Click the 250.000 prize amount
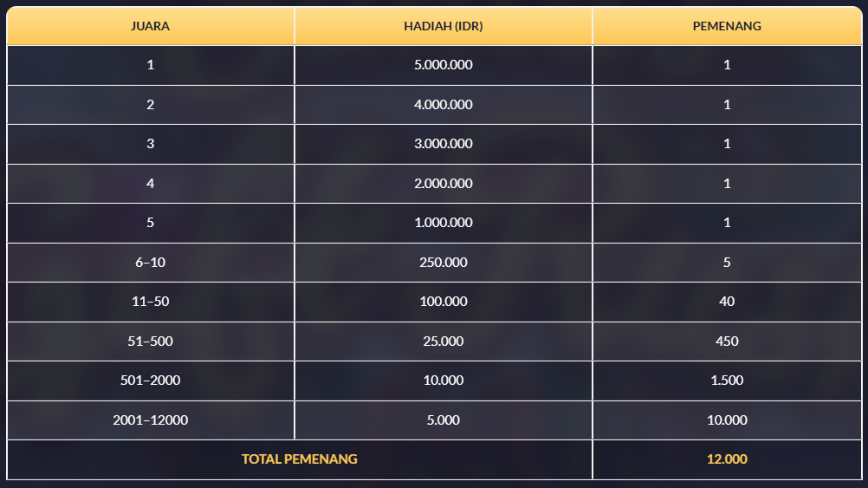This screenshot has width=868, height=488. point(444,263)
